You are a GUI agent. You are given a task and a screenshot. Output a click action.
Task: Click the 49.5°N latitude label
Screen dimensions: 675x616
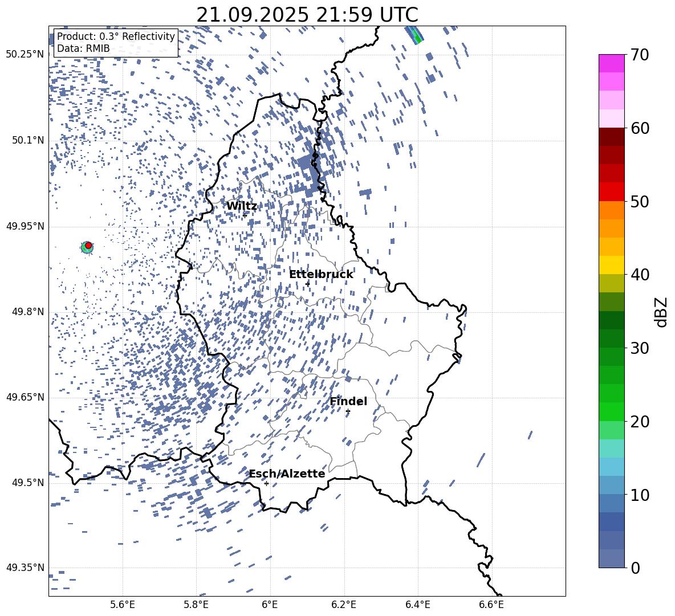point(28,483)
